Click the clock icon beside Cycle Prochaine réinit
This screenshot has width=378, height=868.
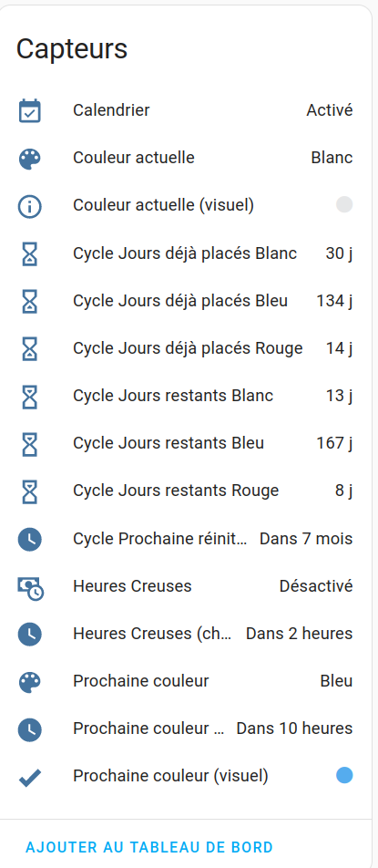point(30,539)
